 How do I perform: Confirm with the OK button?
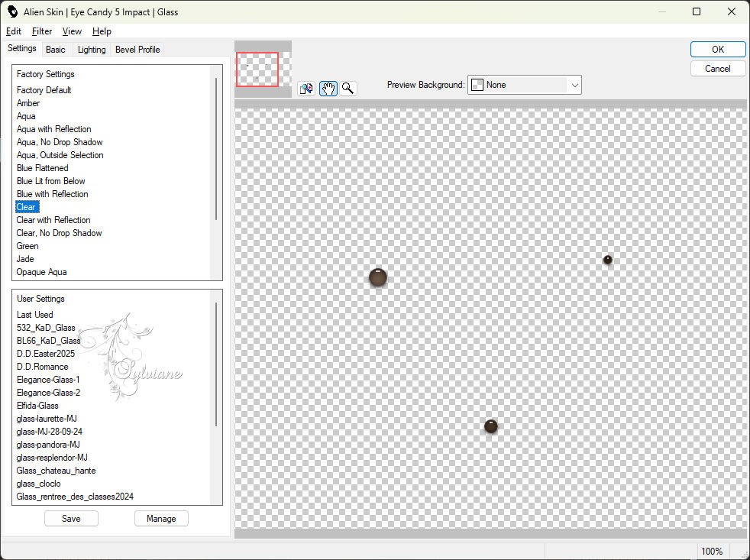717,50
